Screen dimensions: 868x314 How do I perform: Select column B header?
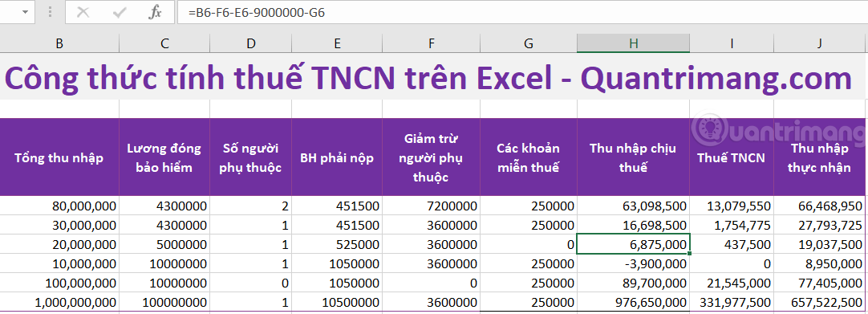(59, 43)
